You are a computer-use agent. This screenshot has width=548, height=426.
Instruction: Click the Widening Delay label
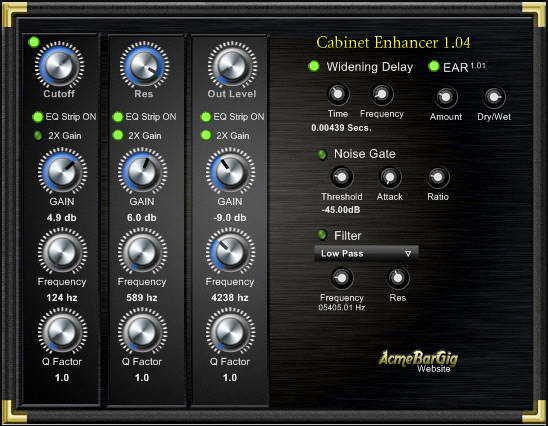(x=370, y=66)
